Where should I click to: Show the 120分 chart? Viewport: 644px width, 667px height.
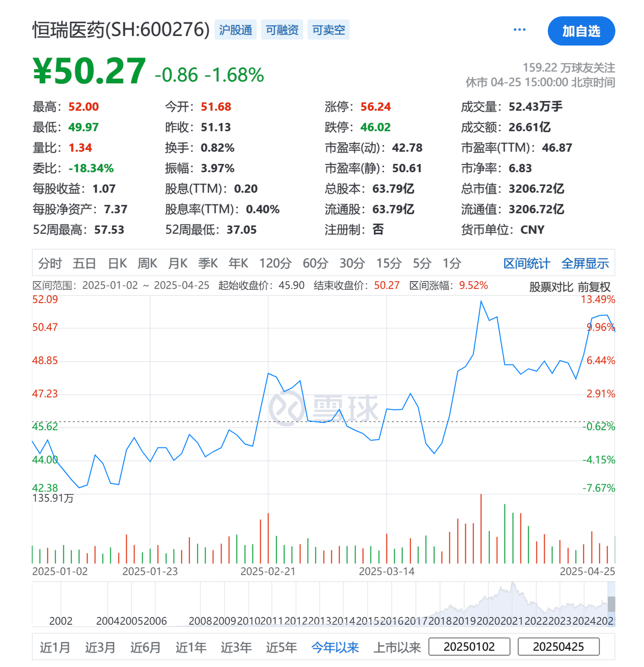275,263
